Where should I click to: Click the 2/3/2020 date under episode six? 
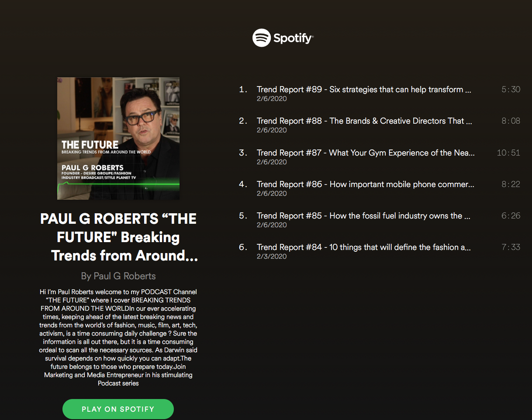click(x=272, y=257)
